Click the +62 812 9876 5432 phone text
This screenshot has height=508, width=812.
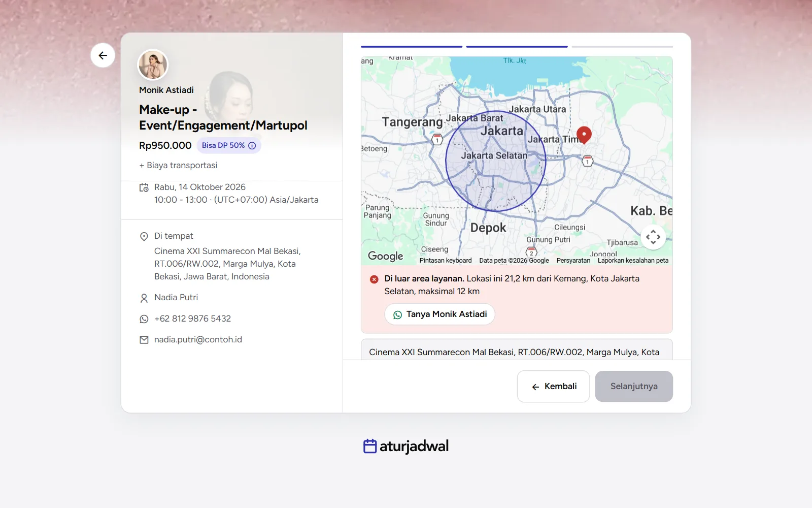click(192, 319)
